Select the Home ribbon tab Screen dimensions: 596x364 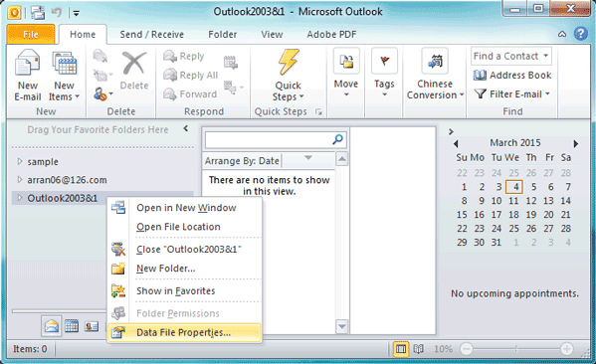coord(83,34)
